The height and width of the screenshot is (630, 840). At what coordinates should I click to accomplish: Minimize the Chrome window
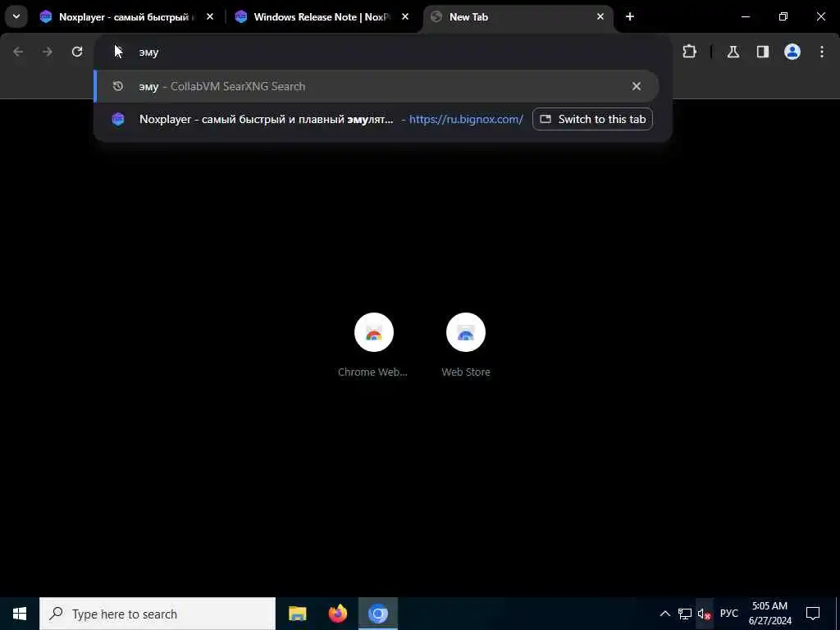tap(745, 17)
